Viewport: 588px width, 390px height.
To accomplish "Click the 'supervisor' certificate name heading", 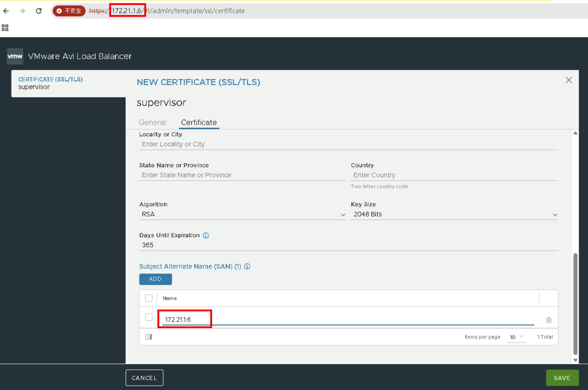I will [x=161, y=103].
